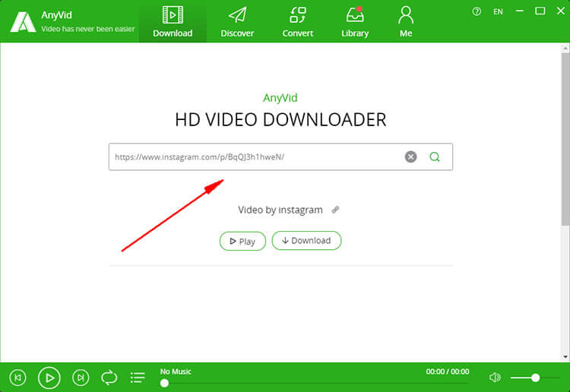Adjust the volume slider knob
Image resolution: width=570 pixels, height=392 pixels.
pos(535,378)
